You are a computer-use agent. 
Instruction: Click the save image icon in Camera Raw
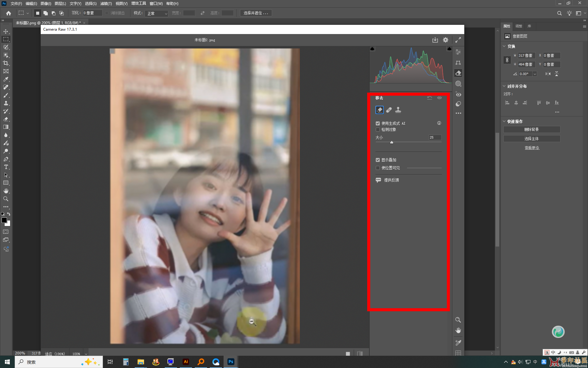[435, 40]
